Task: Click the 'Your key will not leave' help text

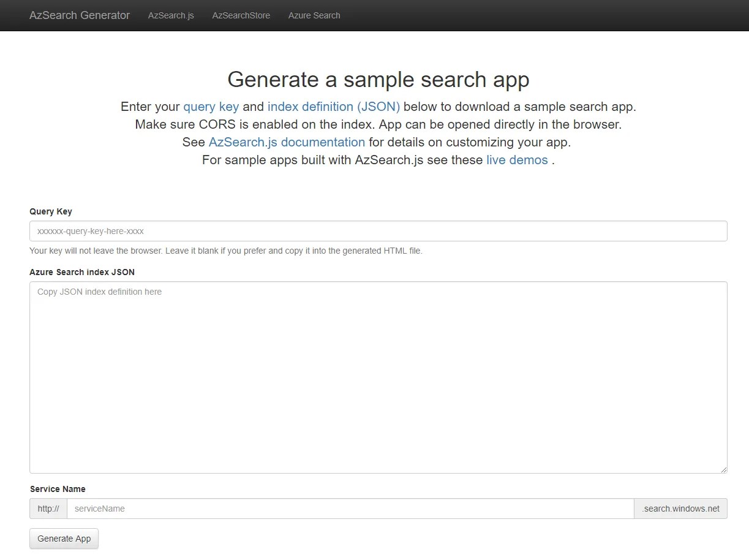Action: 226,251
